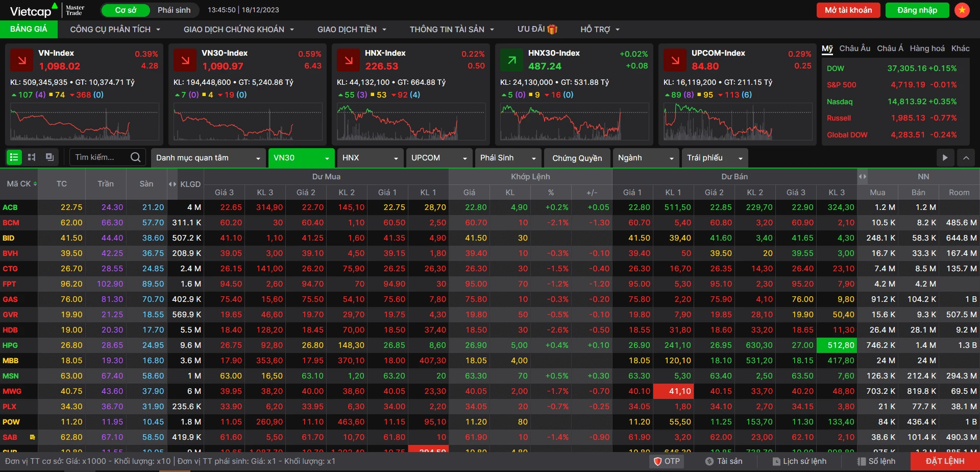
Task: Open the CÔNG CỤ PHÂN TÍCH menu
Action: click(x=115, y=30)
